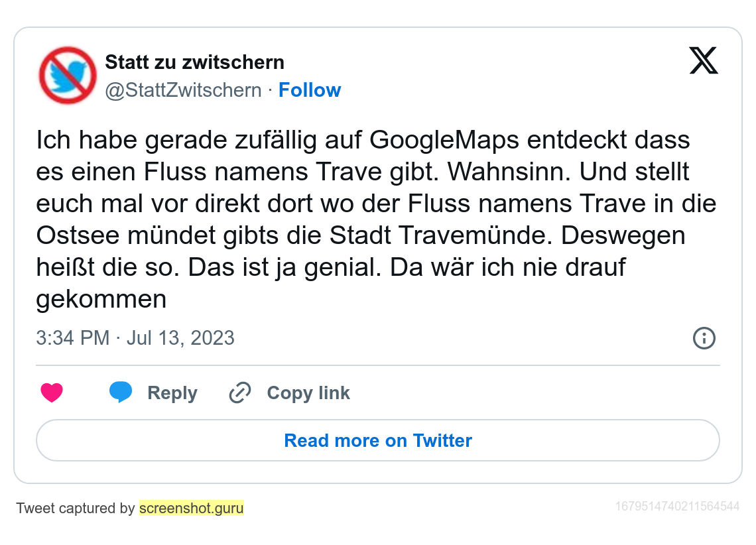The image size is (756, 545).
Task: Click the chain link icon
Action: pyautogui.click(x=239, y=393)
